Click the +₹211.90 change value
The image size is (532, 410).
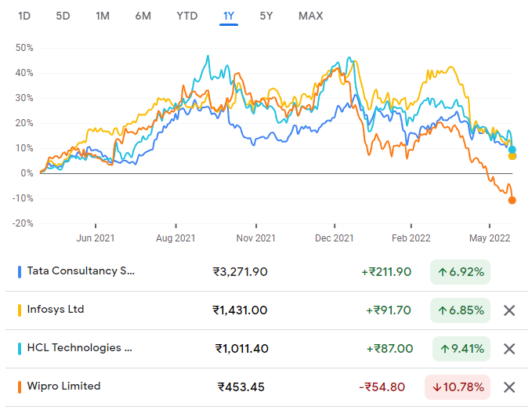[x=386, y=272]
